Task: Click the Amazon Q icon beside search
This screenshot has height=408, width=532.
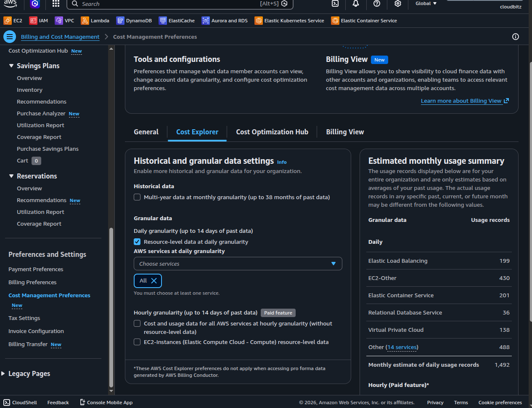Action: click(284, 4)
